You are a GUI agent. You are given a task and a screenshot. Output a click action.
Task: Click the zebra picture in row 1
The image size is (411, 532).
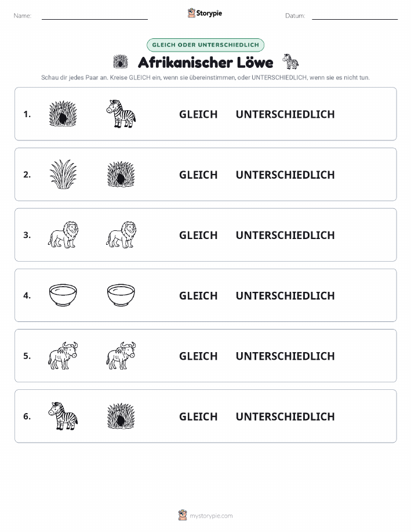[121, 114]
